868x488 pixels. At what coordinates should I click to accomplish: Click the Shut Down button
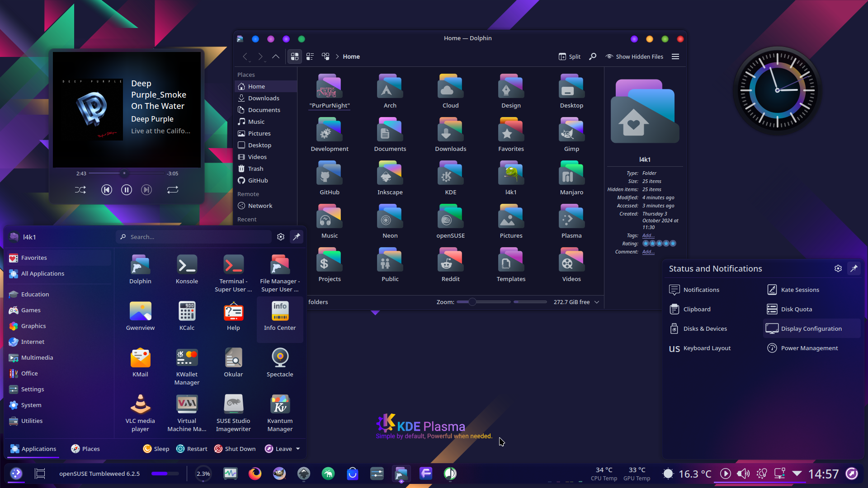[x=235, y=449]
